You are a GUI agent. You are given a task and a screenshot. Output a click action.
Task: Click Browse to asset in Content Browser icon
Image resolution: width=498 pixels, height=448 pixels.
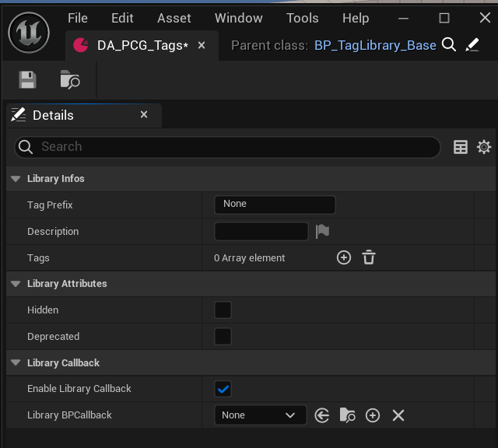70,79
